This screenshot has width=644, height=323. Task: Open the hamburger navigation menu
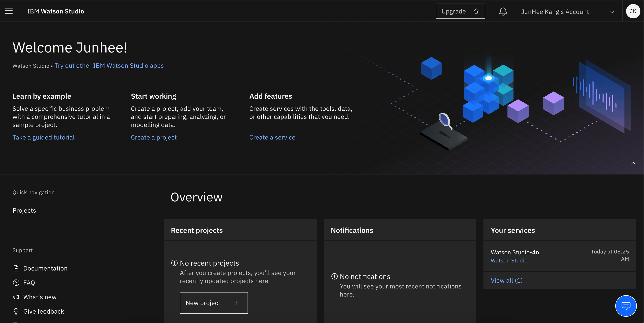tap(9, 11)
